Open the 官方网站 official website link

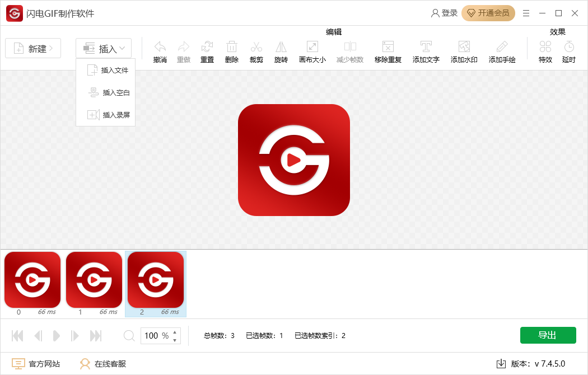coord(36,363)
